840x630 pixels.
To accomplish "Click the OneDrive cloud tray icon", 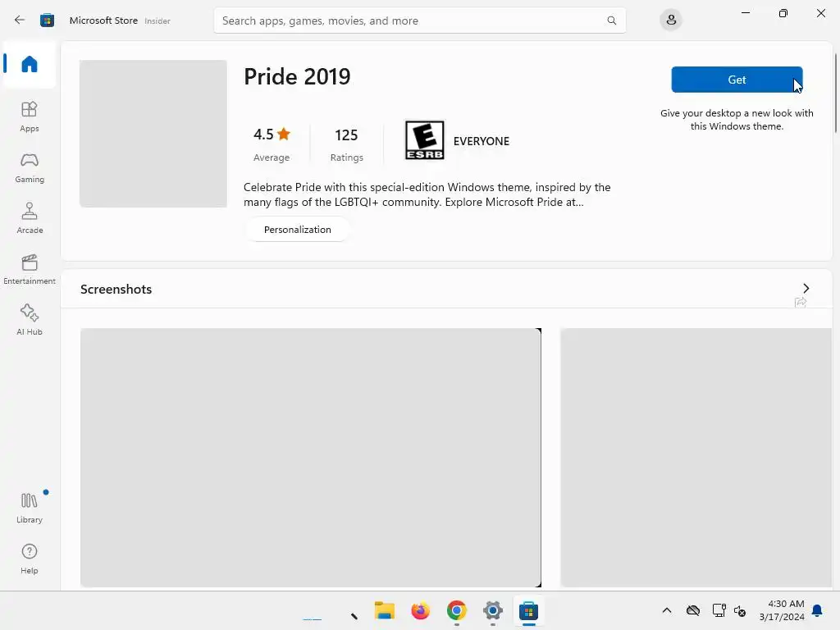I will [693, 610].
